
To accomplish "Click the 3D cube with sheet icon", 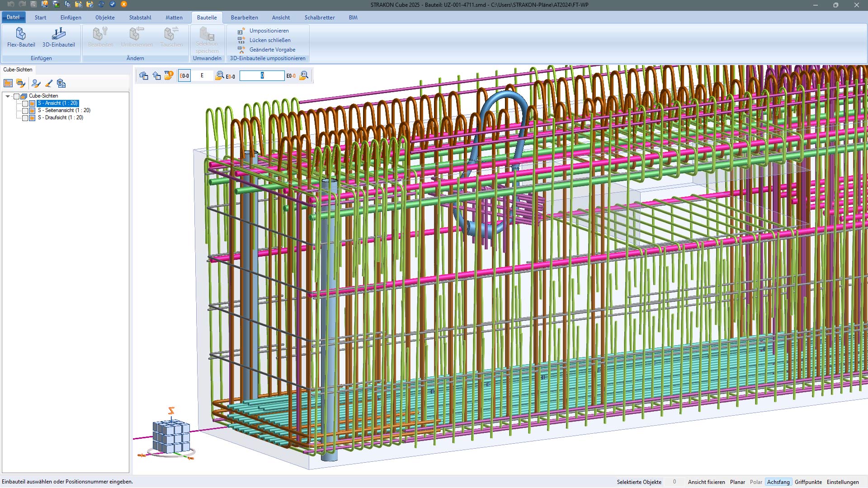I will (61, 83).
